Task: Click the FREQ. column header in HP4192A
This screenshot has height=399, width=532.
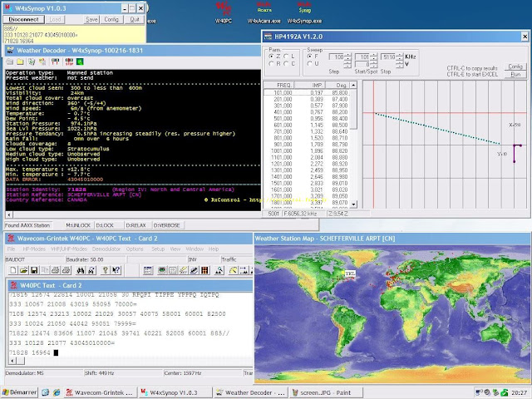Action: pos(278,85)
